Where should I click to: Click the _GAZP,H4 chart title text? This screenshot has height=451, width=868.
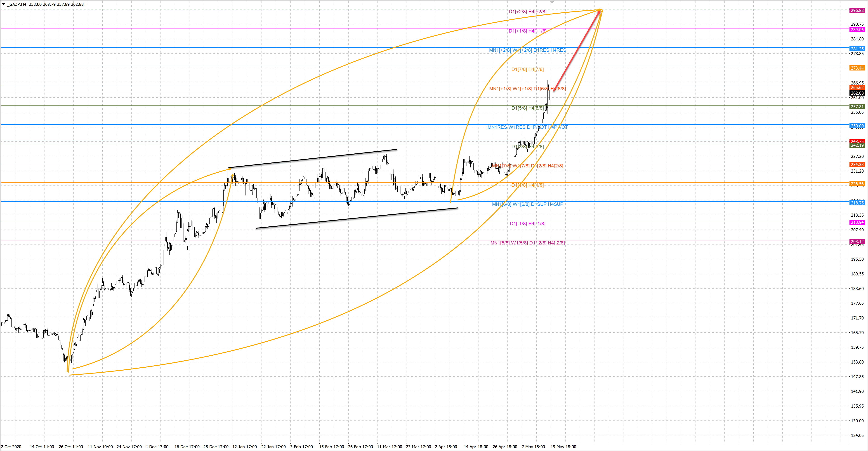(17, 4)
